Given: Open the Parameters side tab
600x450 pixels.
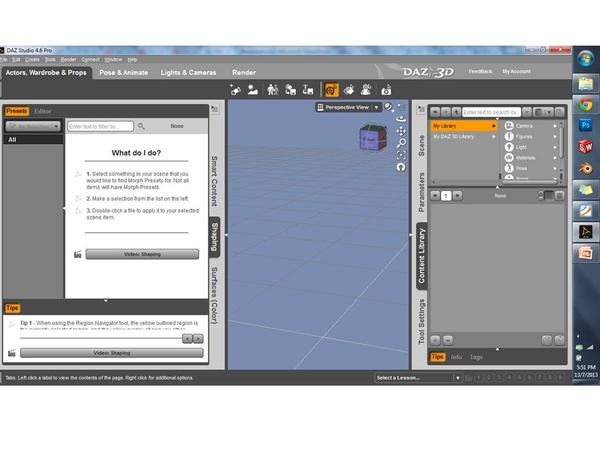Looking at the screenshot, I should click(x=421, y=192).
